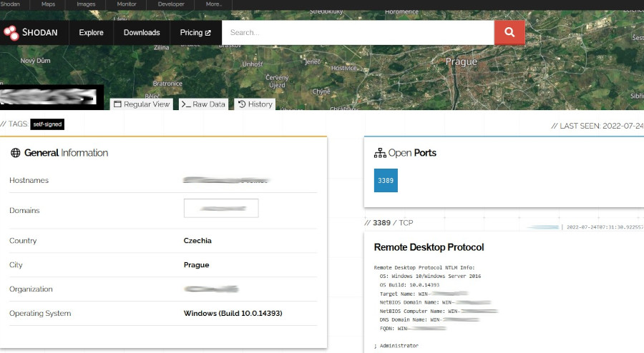Click the blurred hostname value
Screen dimensions: 644x353
[x=225, y=180]
